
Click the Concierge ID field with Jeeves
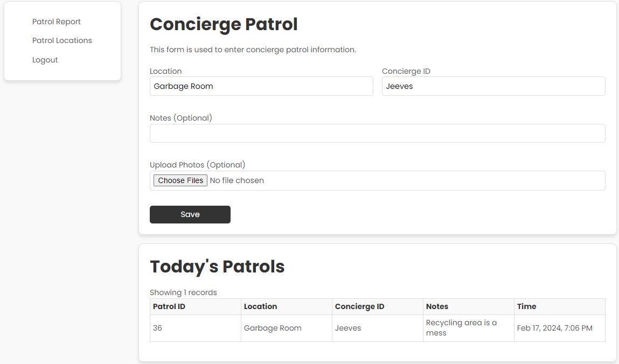point(493,86)
